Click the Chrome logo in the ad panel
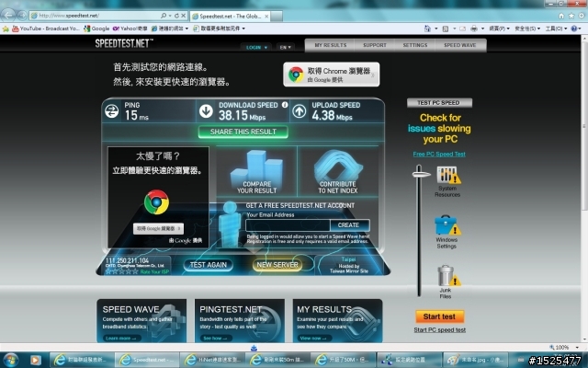Viewport: 588px width, 368px height. coord(156,202)
